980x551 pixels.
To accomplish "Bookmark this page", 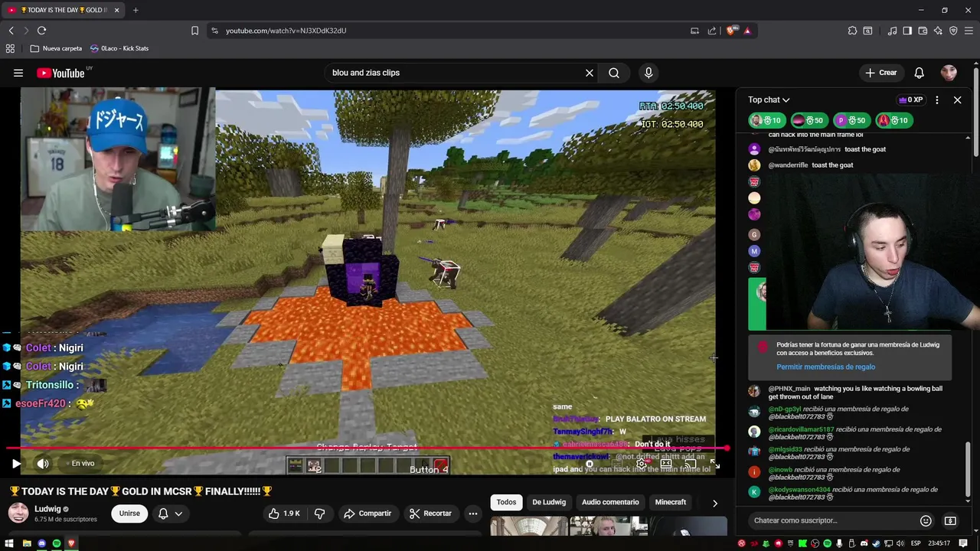I will click(x=194, y=31).
